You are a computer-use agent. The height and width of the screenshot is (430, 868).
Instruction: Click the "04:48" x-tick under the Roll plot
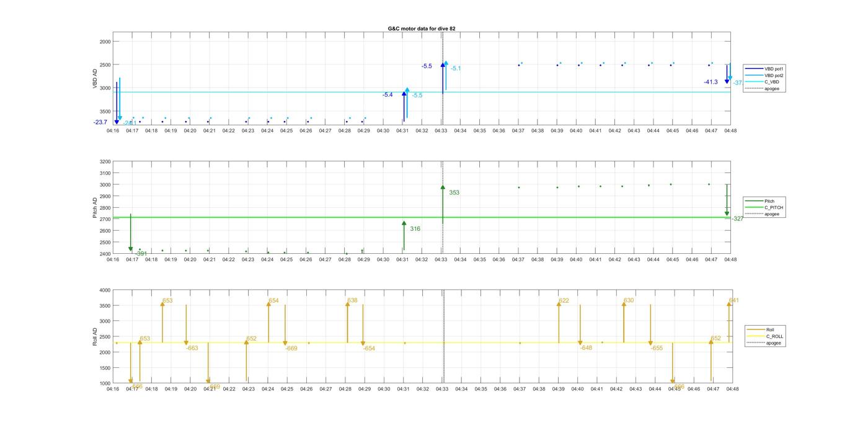point(732,389)
